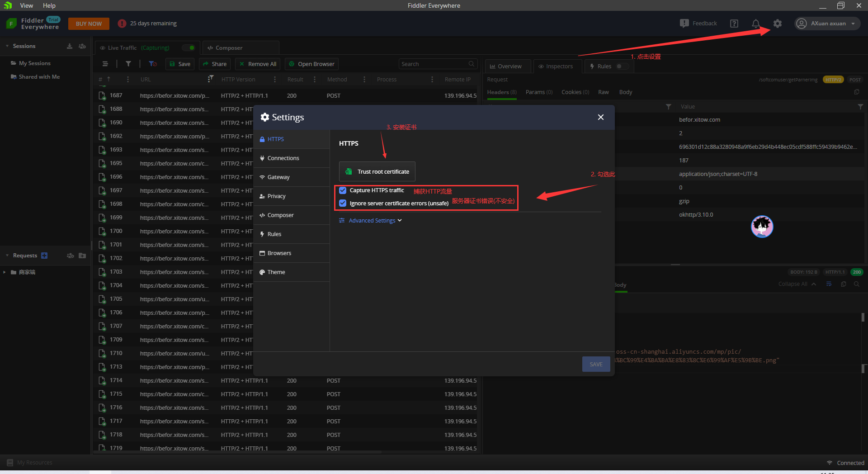Expand the 商家端 requests folder
Screen dimensions: 868x474
click(x=5, y=272)
